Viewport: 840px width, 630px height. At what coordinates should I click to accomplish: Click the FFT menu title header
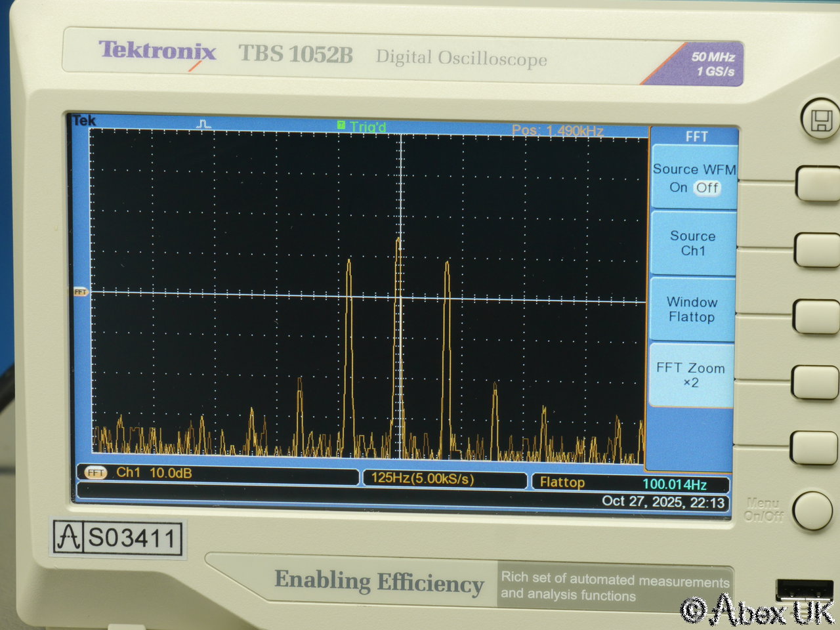[x=696, y=136]
